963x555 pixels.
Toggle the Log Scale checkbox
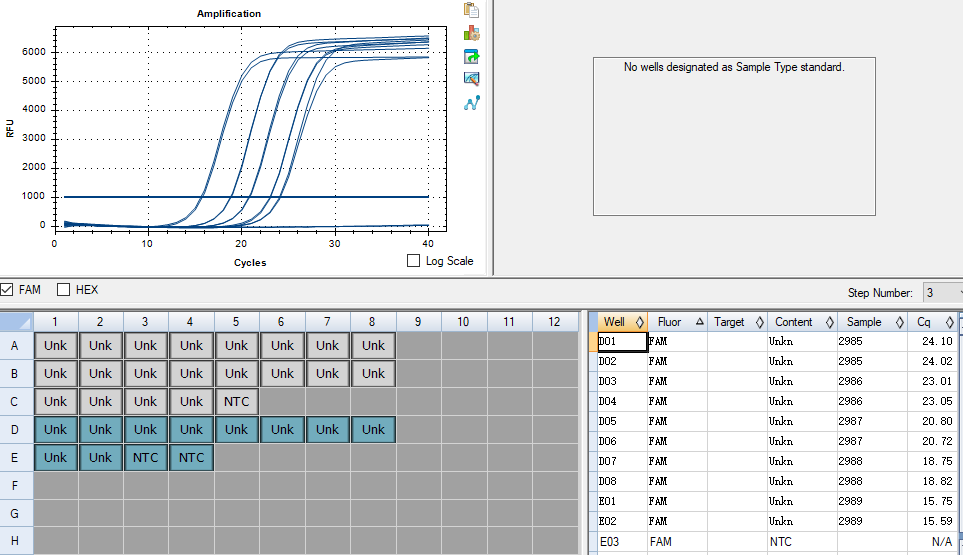click(413, 261)
